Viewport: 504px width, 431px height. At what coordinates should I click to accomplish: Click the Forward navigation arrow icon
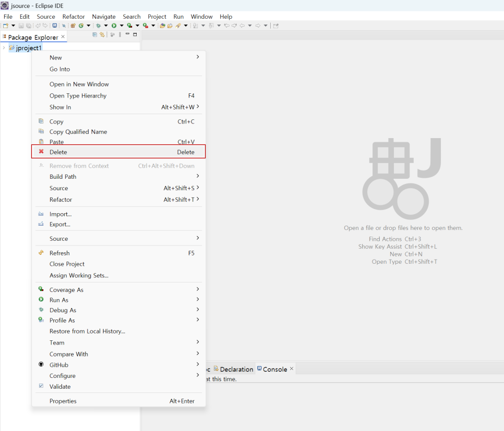258,26
